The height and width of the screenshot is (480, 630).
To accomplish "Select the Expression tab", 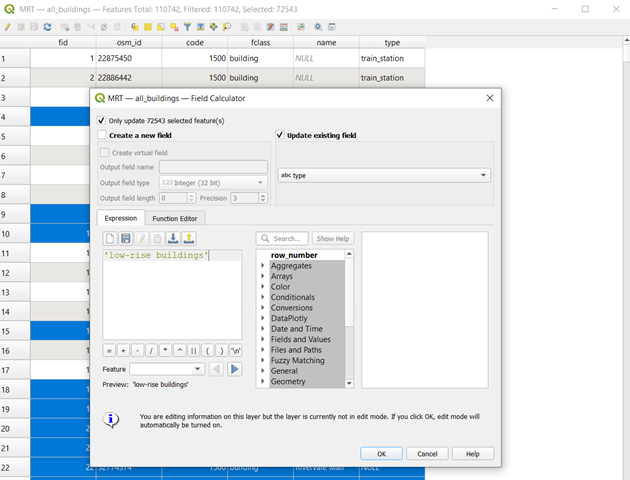I will coord(120,218).
